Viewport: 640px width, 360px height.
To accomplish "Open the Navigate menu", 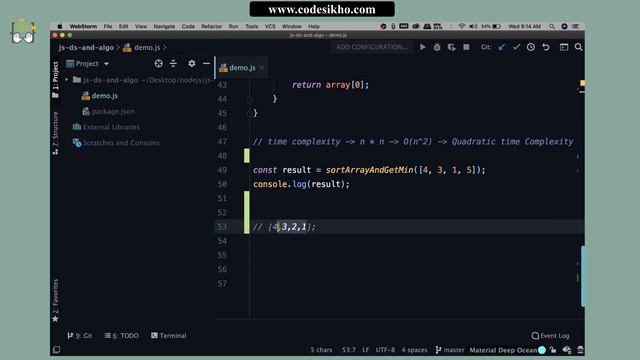I will pyautogui.click(x=164, y=26).
